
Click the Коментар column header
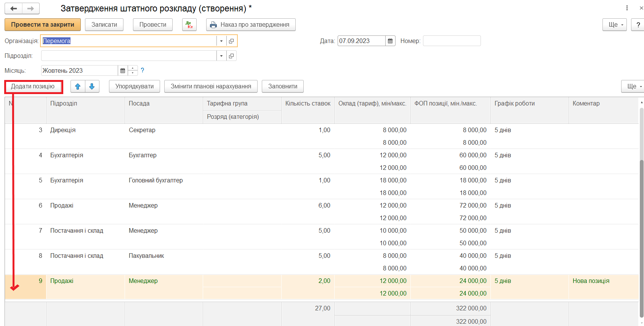pos(603,110)
